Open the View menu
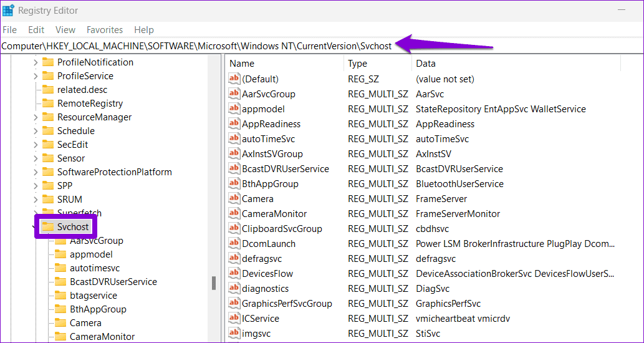The image size is (644, 343). coord(65,30)
